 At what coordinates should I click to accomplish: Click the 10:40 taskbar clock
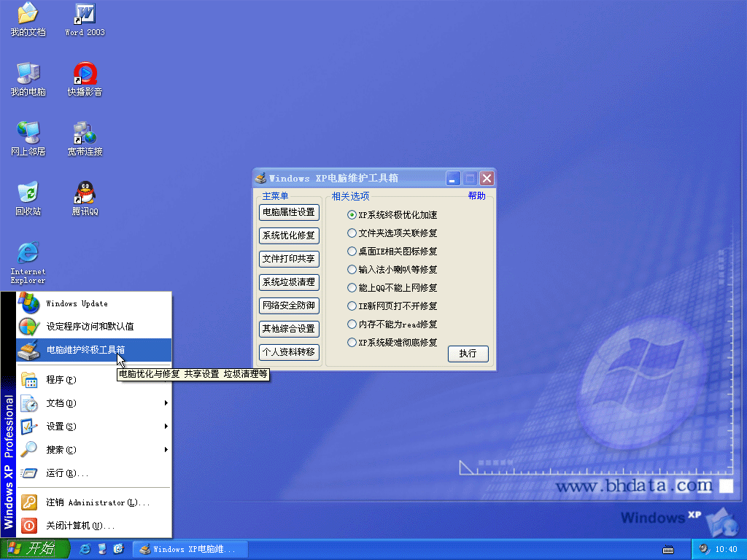pyautogui.click(x=726, y=550)
